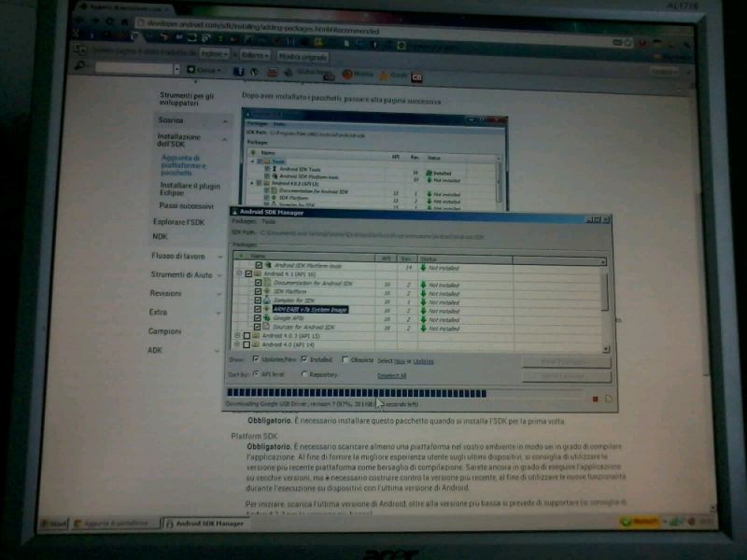Click the Google APIs package icon
747x560 pixels.
[267, 317]
